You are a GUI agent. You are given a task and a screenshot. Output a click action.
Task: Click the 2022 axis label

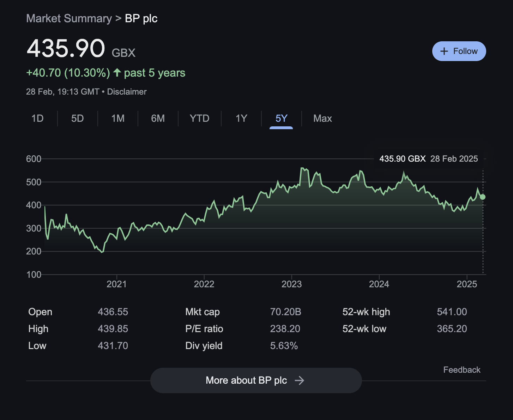click(x=204, y=284)
